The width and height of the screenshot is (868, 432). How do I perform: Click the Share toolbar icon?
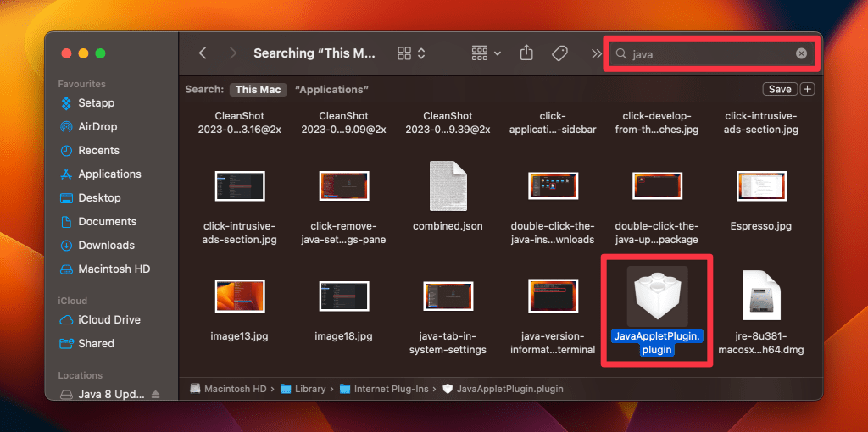526,53
